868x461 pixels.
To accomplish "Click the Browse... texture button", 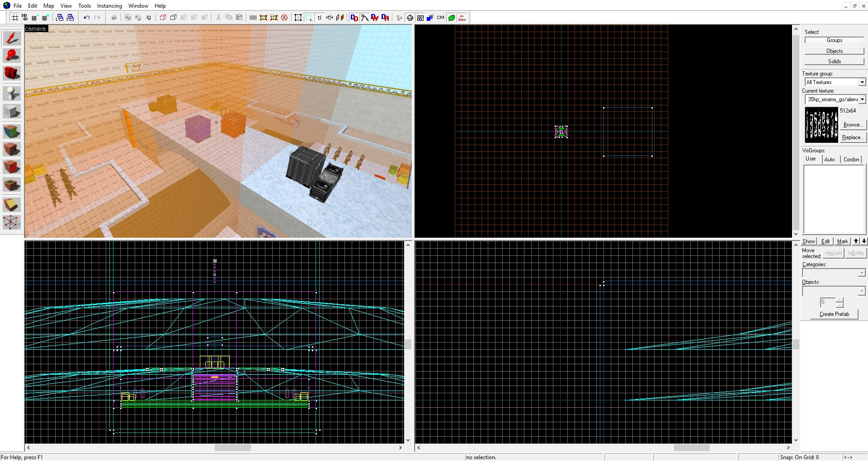I will (854, 125).
